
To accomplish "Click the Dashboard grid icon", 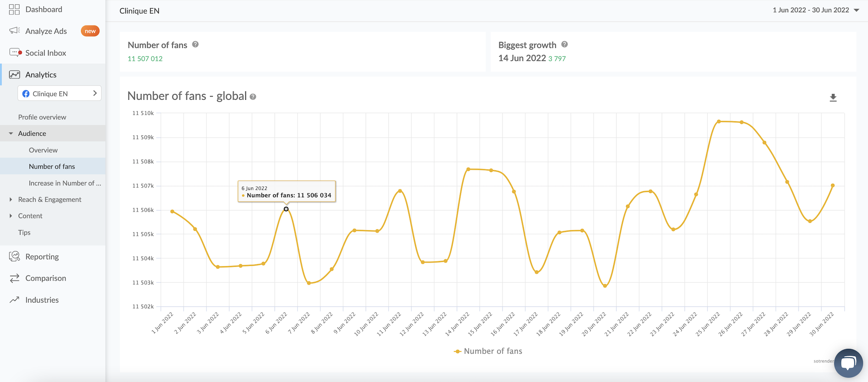I will tap(14, 10).
